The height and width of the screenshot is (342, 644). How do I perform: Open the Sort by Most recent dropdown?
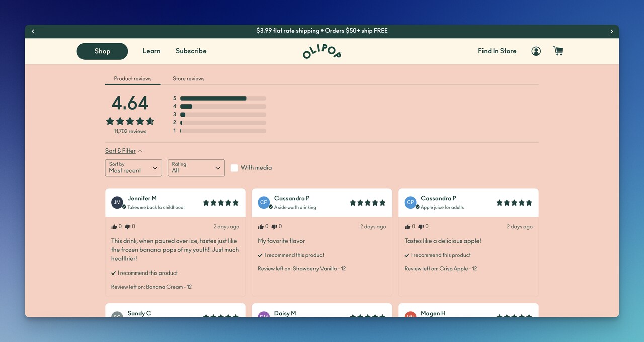tap(133, 168)
